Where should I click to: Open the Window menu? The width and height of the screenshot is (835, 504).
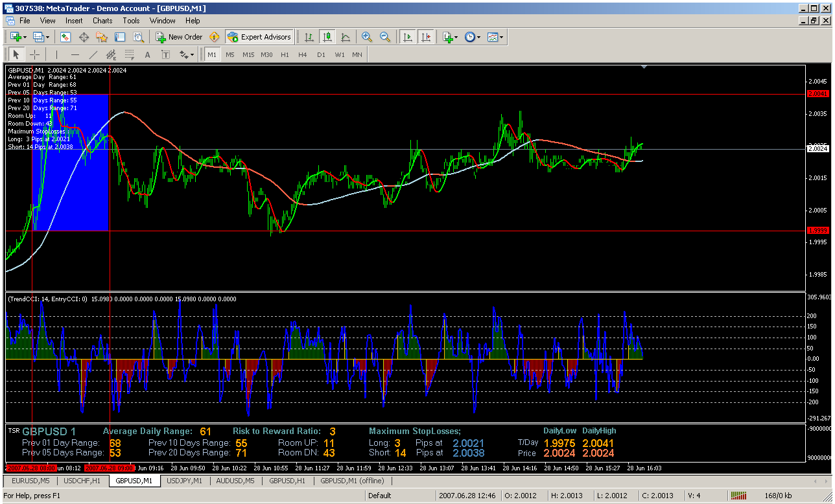pos(162,21)
